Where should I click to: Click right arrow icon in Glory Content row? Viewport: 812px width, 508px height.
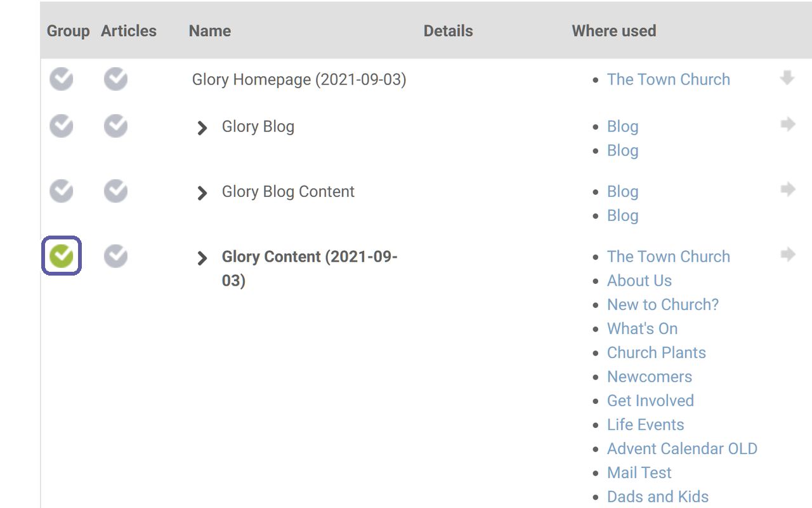pyautogui.click(x=788, y=254)
